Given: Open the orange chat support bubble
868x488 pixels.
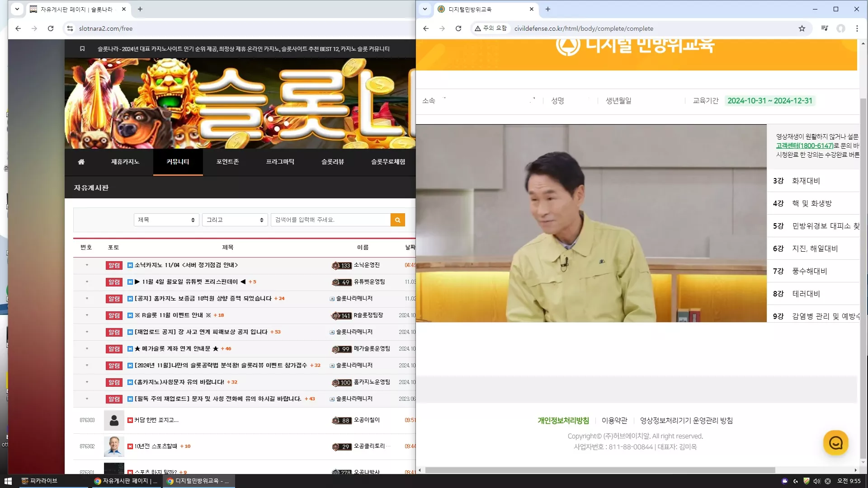Looking at the screenshot, I should coord(835,443).
